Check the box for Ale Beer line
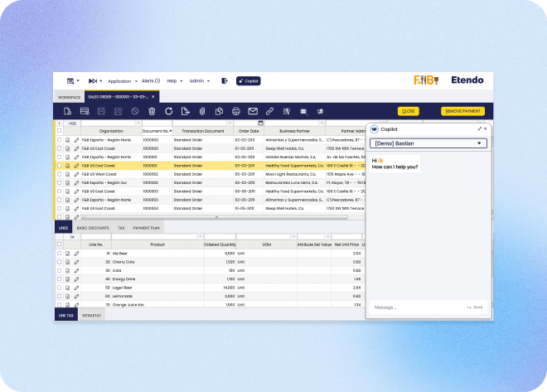The width and height of the screenshot is (547, 392). click(x=59, y=253)
